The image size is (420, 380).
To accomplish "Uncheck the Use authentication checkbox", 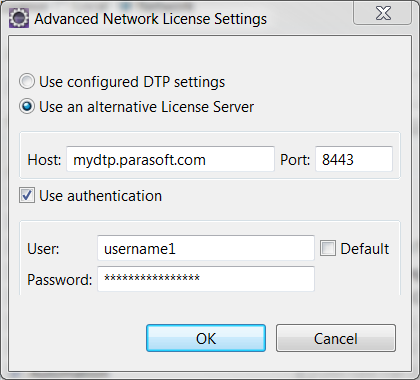I will click(x=27, y=195).
